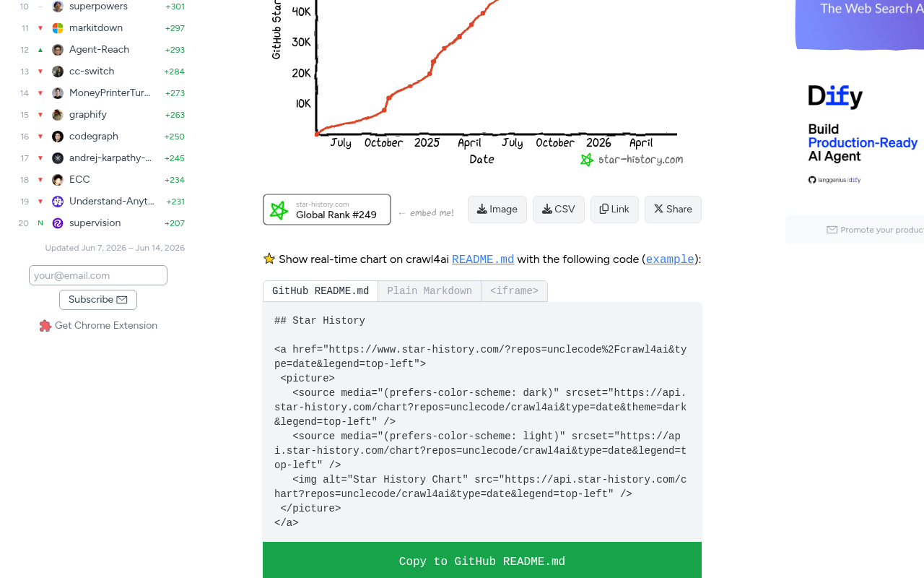924x578 pixels.
Task: Click the Agent-Reach avatar icon
Action: coord(58,50)
